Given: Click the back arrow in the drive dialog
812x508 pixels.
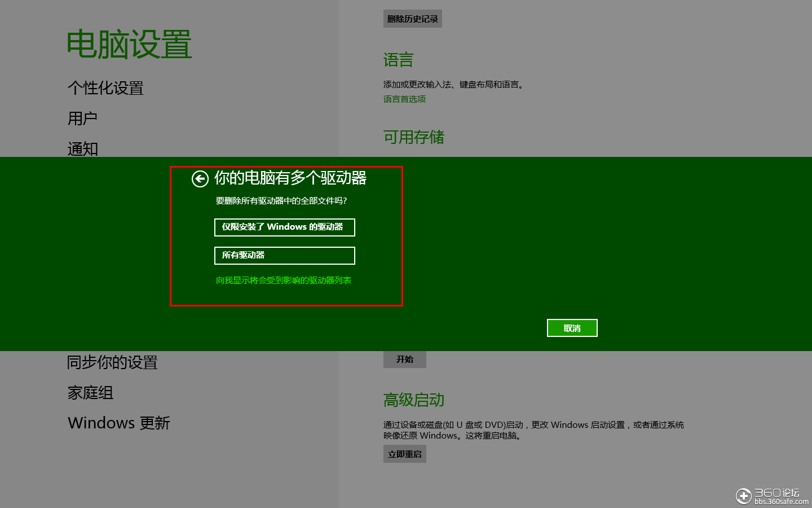Looking at the screenshot, I should tap(200, 178).
